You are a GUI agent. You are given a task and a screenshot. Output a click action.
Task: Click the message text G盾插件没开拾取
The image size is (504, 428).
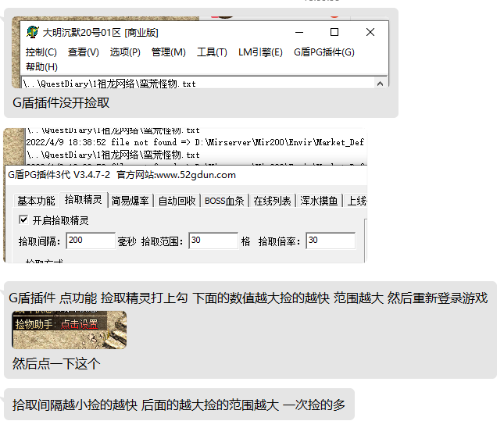click(x=61, y=103)
